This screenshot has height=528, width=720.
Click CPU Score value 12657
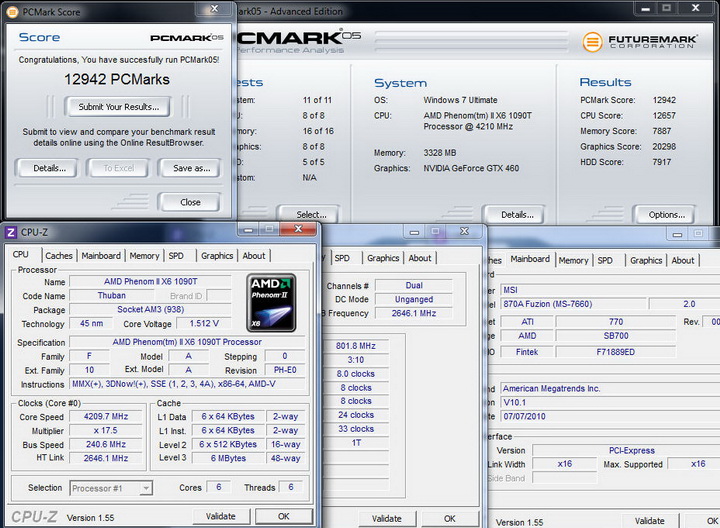[664, 116]
